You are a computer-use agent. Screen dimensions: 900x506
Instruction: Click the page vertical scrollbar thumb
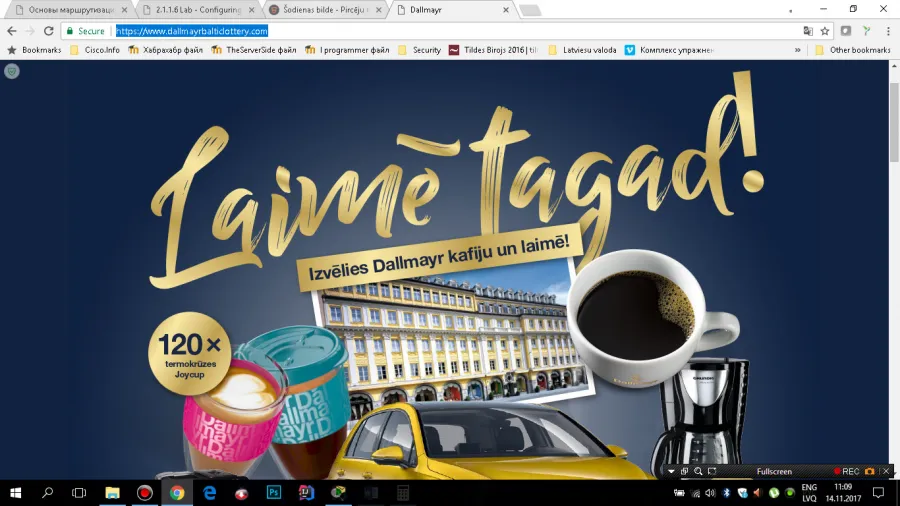click(x=894, y=122)
